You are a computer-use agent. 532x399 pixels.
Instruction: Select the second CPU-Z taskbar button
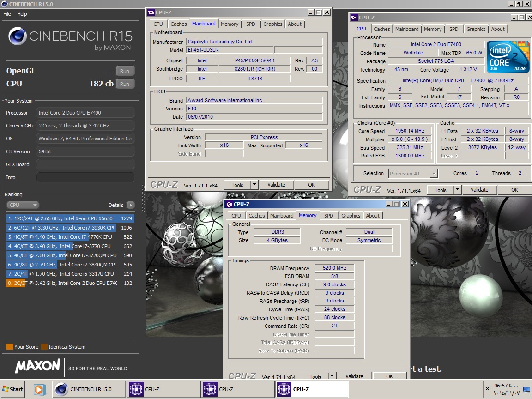point(237,389)
